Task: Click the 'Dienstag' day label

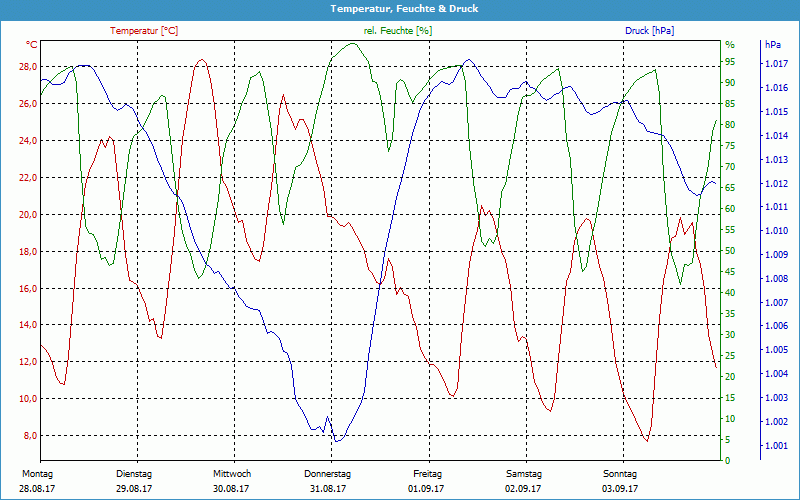Action: [x=134, y=474]
